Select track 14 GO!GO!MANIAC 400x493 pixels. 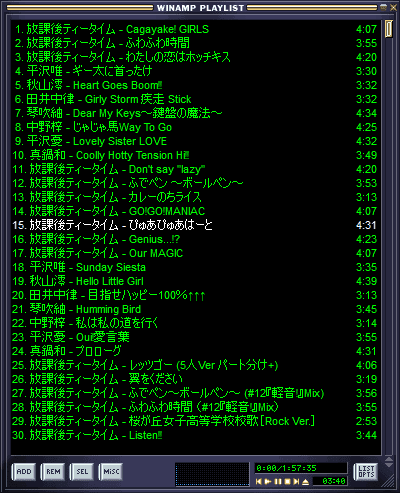196,211
